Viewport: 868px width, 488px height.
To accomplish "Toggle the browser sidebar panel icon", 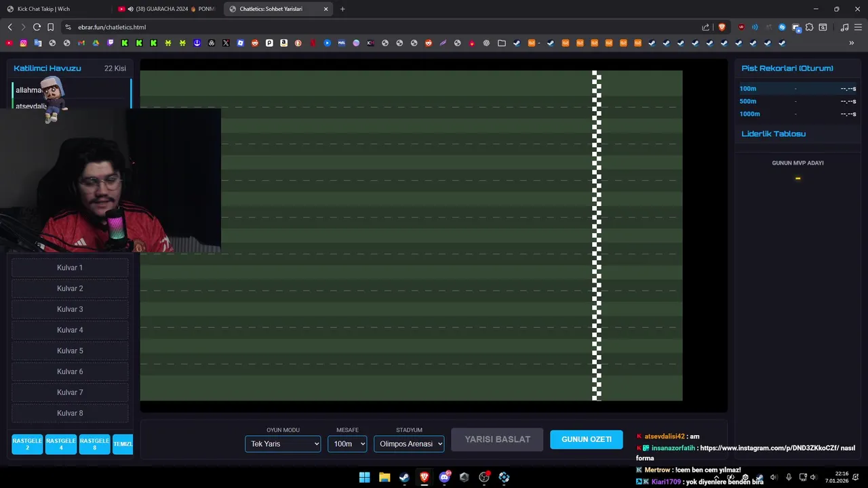I will click(823, 27).
